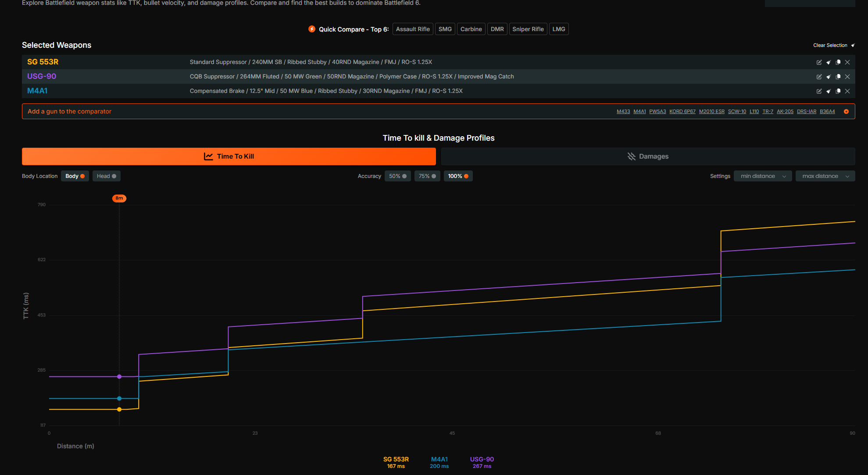Click the edit icon for M4A1

coord(819,91)
